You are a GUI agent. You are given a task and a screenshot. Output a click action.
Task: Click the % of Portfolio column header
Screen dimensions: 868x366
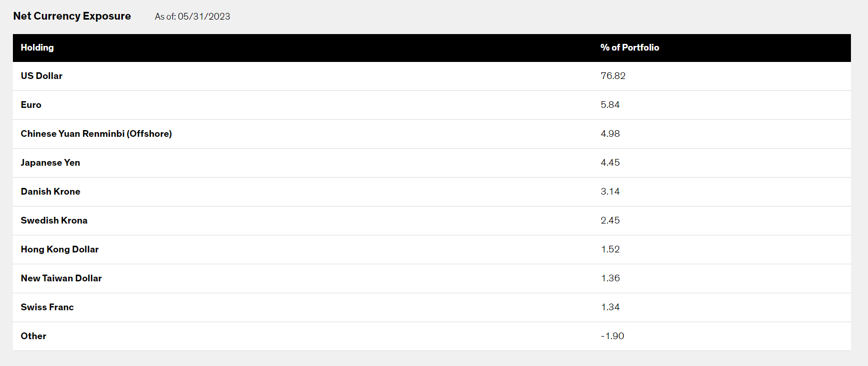pos(629,47)
